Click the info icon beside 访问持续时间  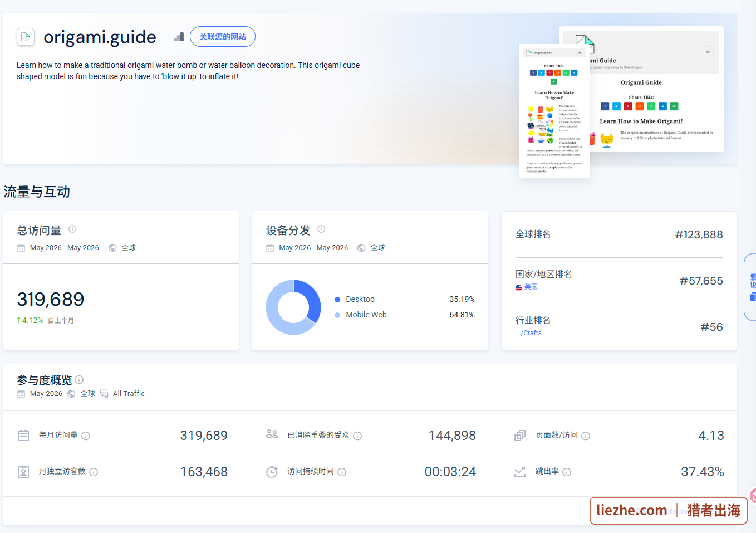pyautogui.click(x=342, y=472)
